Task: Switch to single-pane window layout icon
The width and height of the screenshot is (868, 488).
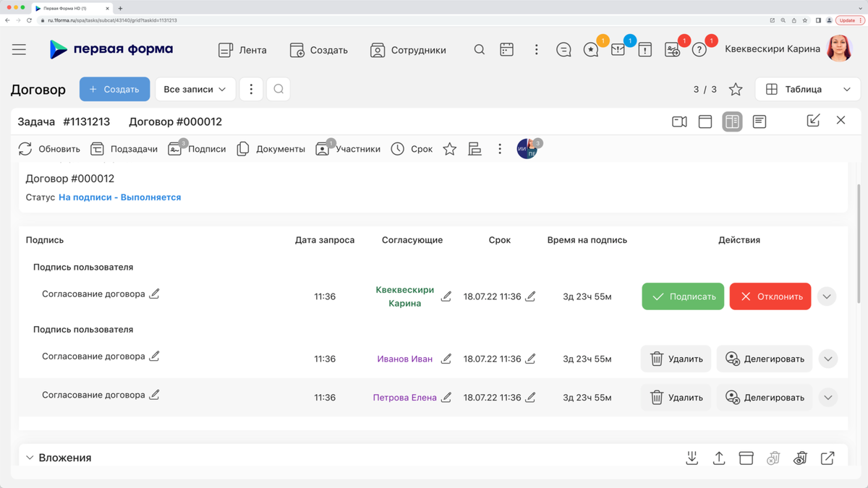Action: (x=705, y=121)
